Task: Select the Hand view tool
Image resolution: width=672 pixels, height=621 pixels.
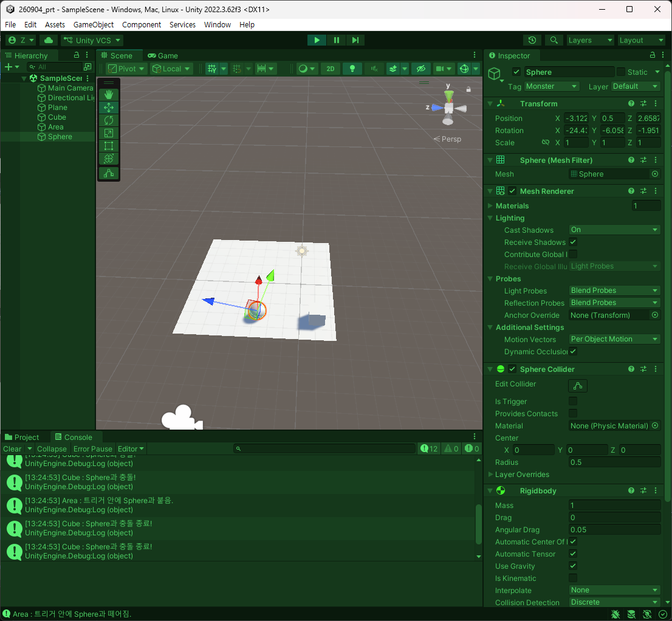Action: point(108,94)
